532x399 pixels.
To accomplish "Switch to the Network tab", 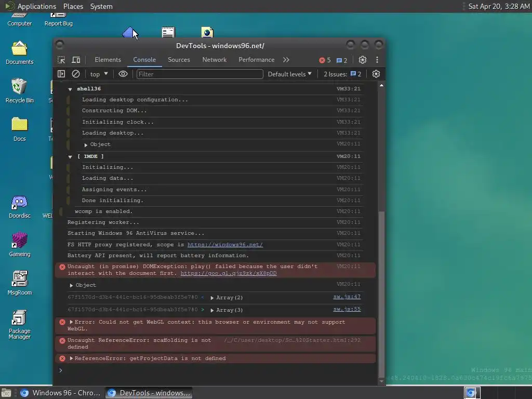I will click(214, 60).
